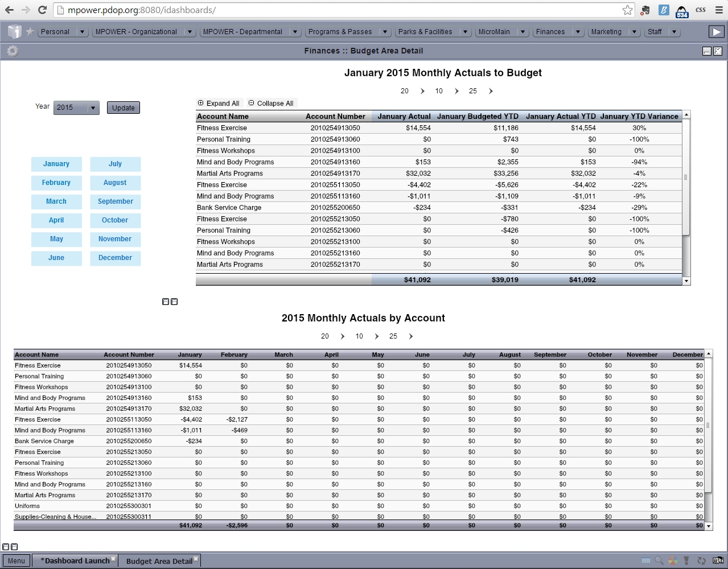The width and height of the screenshot is (728, 569).
Task: Click the browser back arrow
Action: [x=10, y=10]
